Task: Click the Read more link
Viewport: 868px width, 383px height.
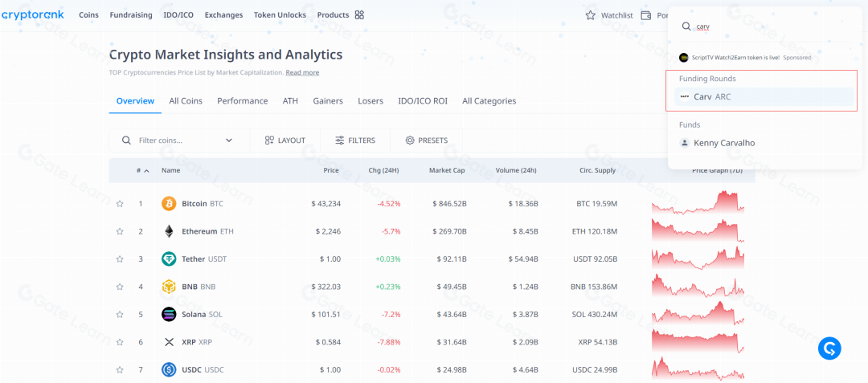Action: click(x=302, y=72)
